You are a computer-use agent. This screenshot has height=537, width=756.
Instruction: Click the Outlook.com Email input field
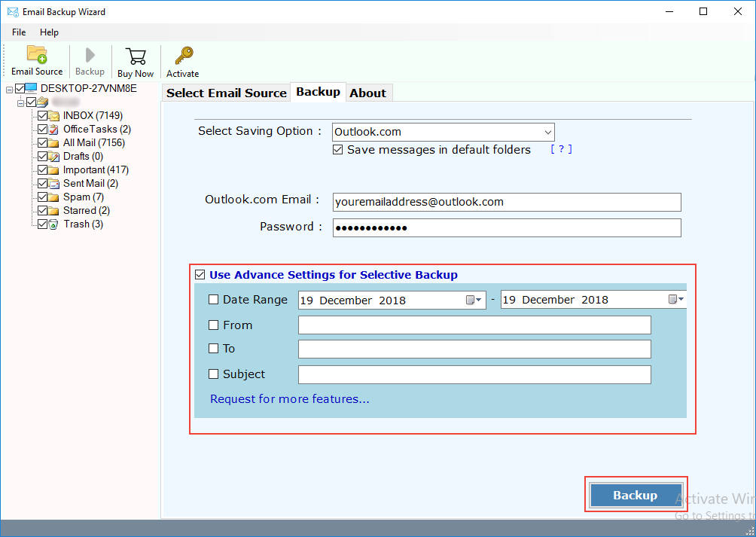pyautogui.click(x=507, y=202)
